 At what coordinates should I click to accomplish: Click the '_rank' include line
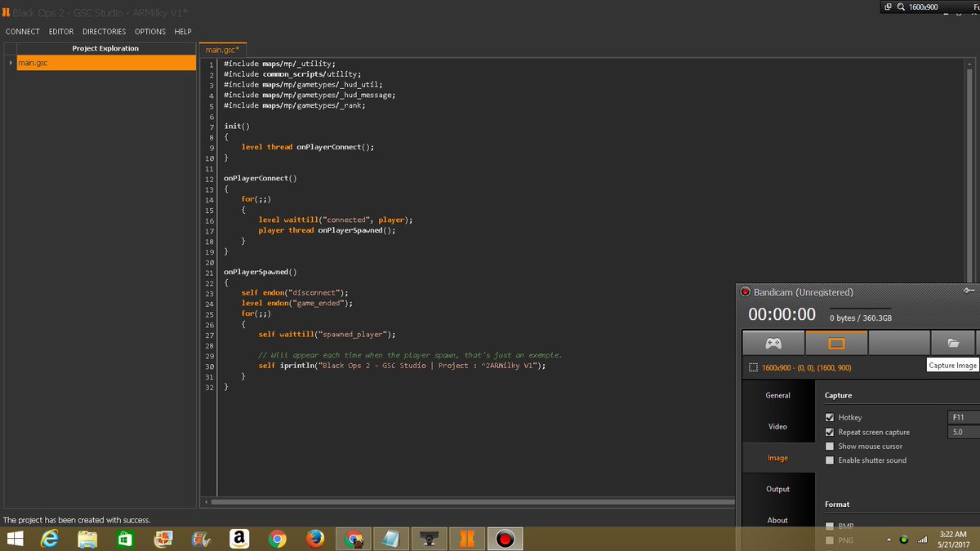[295, 105]
